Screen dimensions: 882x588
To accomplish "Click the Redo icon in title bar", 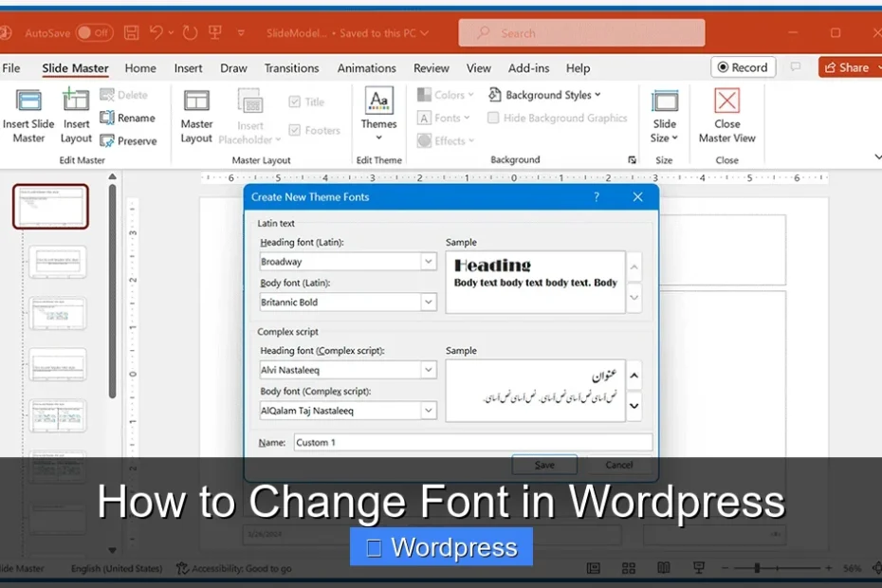I will [x=190, y=32].
